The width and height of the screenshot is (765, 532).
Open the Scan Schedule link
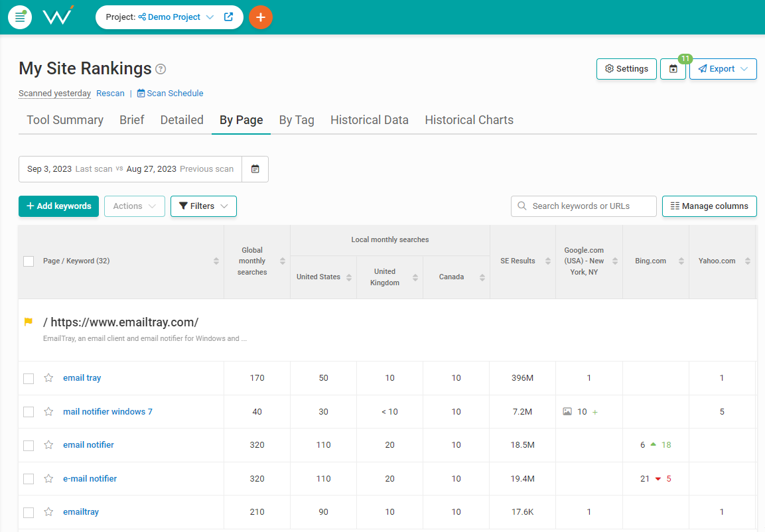click(170, 93)
